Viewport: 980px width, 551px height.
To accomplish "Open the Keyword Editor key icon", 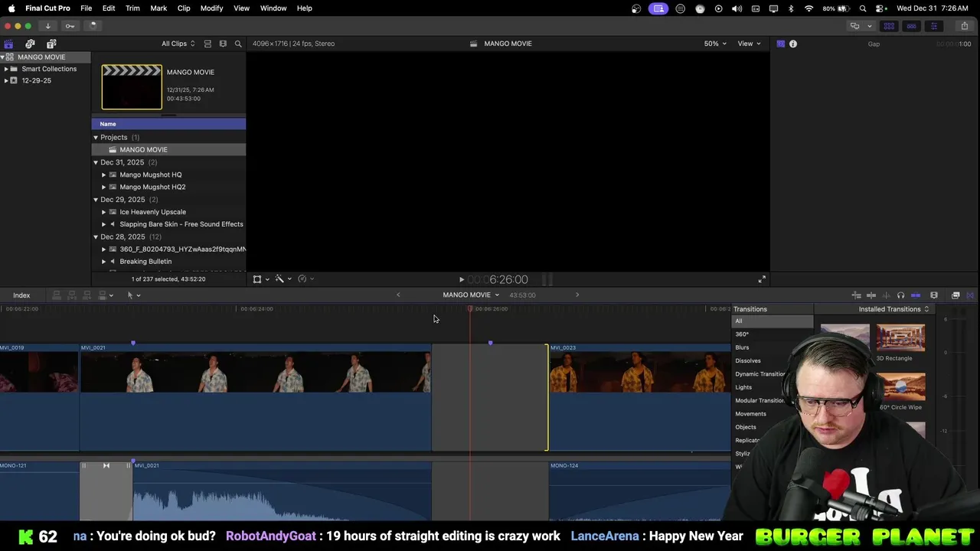I will click(x=70, y=26).
